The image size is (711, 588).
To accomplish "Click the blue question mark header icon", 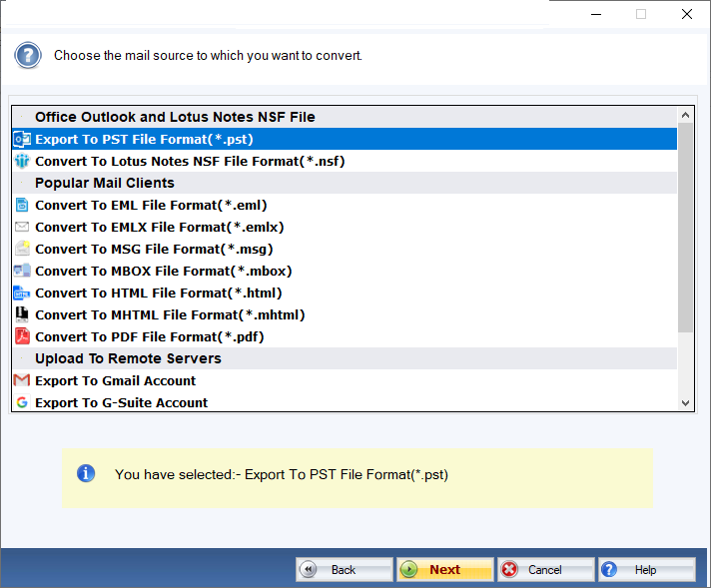I will pos(28,55).
